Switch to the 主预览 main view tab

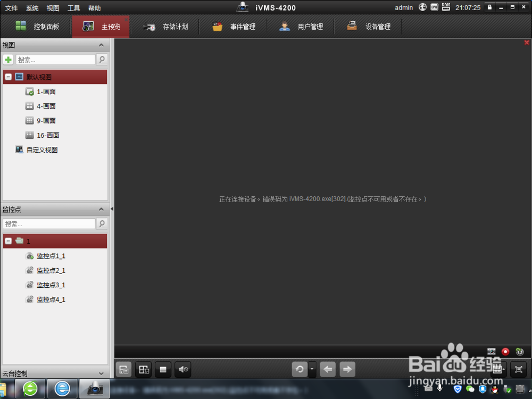(101, 27)
